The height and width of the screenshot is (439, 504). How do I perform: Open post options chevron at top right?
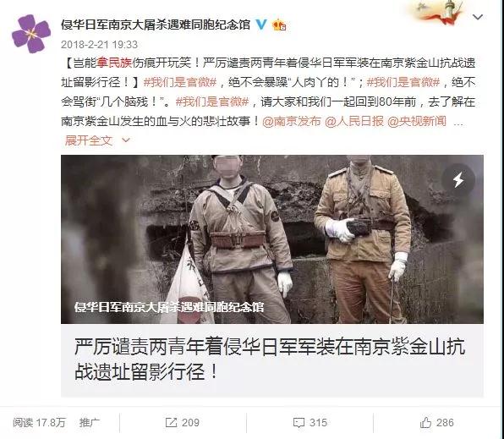point(478,17)
